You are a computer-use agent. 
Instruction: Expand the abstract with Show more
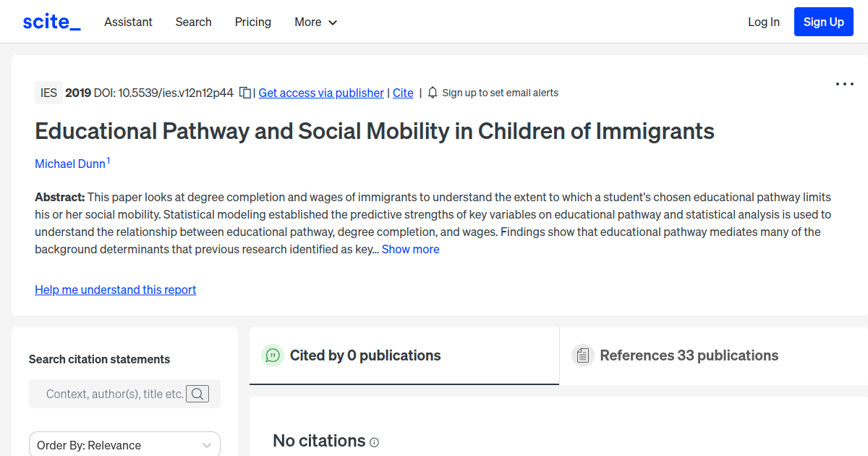410,249
